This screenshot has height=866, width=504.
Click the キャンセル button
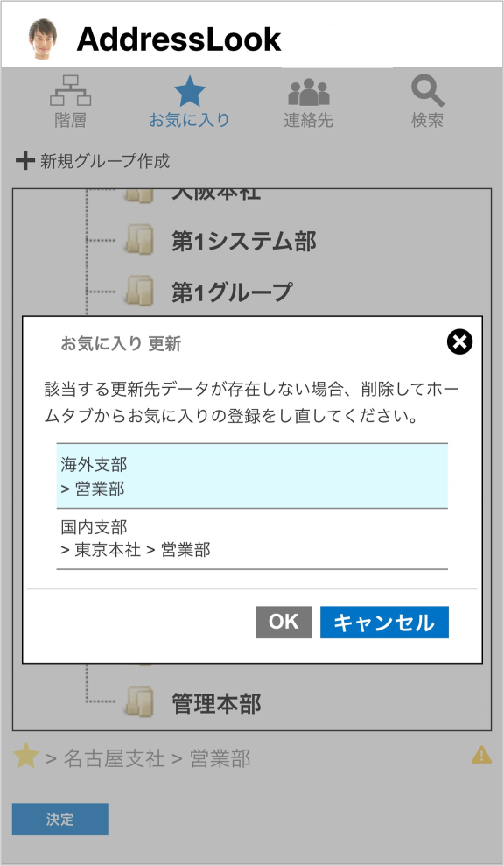[384, 623]
